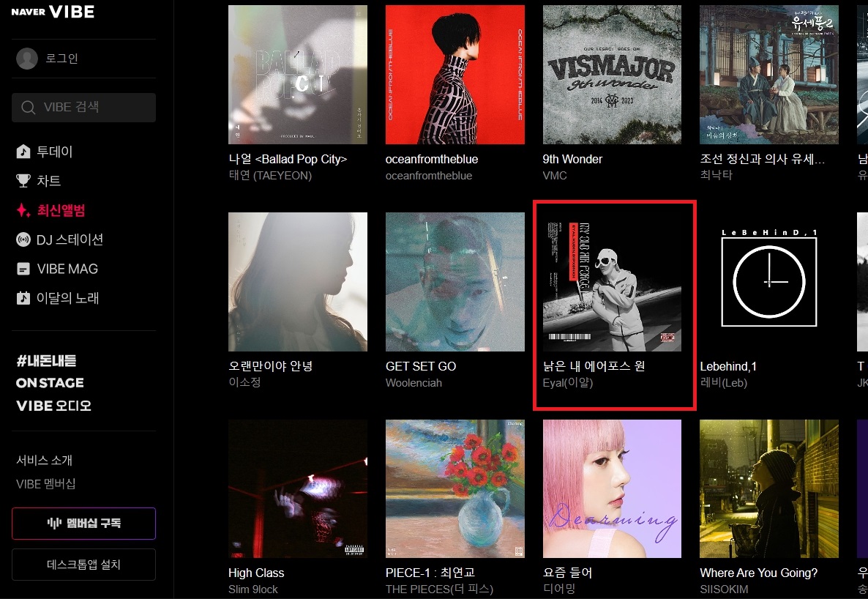
Task: Click artist name 디어밍
Action: 559,589
